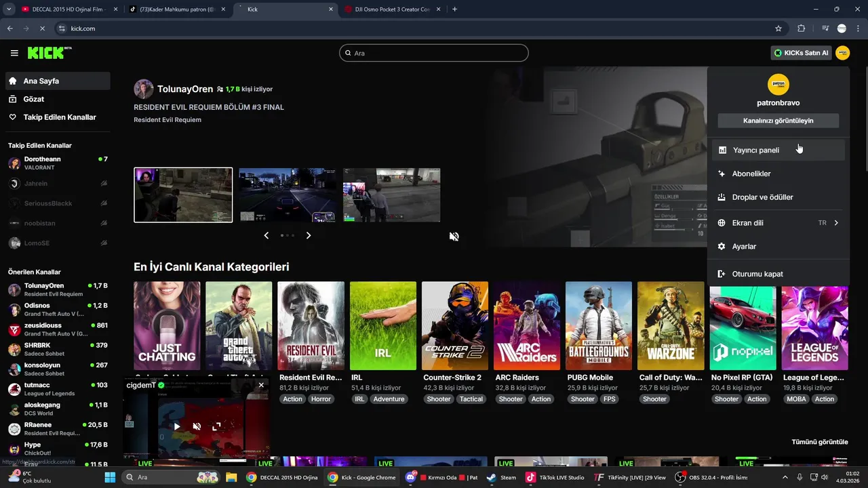The image size is (868, 488).
Task: Open Takip Edilen Kanallar sidebar item
Action: point(57,117)
